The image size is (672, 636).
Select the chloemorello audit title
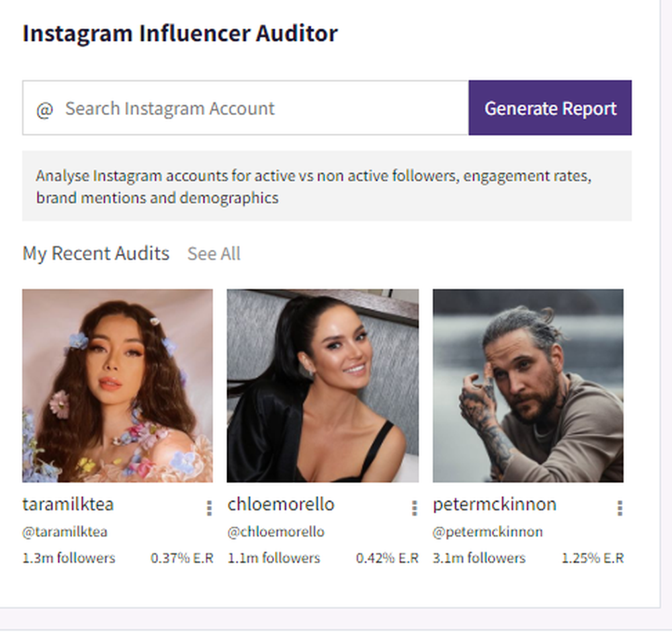281,504
